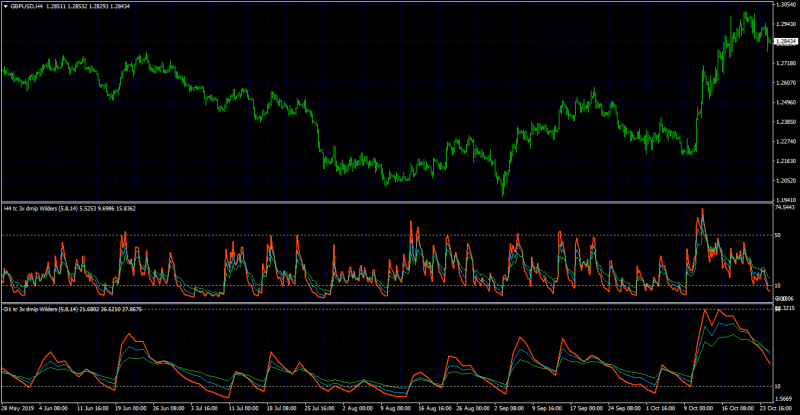This screenshot has height=415, width=800.
Task: Select the 9 Oct 00:00 time label
Action: click(x=698, y=408)
